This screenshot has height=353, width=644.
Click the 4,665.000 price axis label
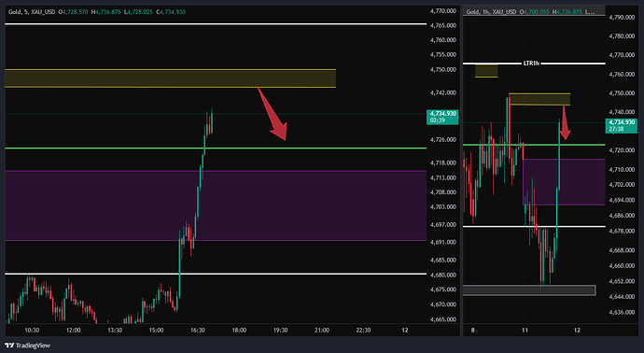[x=443, y=319]
